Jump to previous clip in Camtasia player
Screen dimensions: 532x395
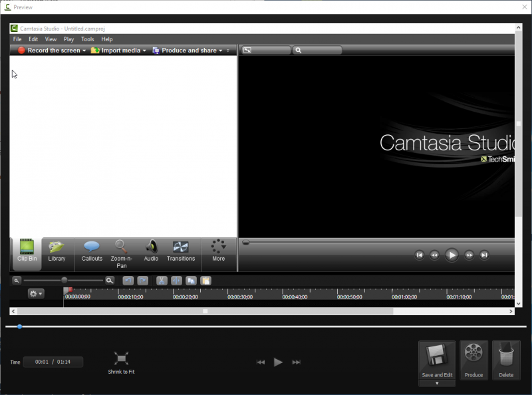(420, 255)
